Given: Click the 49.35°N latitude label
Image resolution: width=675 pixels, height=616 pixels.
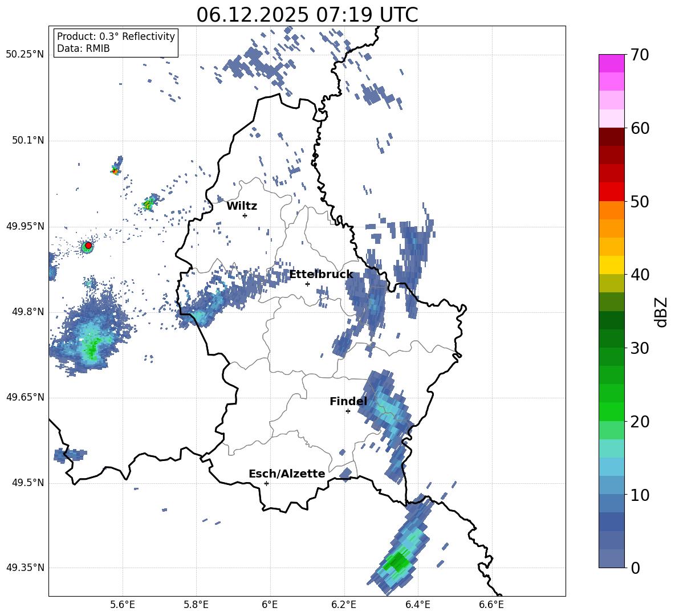Looking at the screenshot, I should tap(25, 568).
